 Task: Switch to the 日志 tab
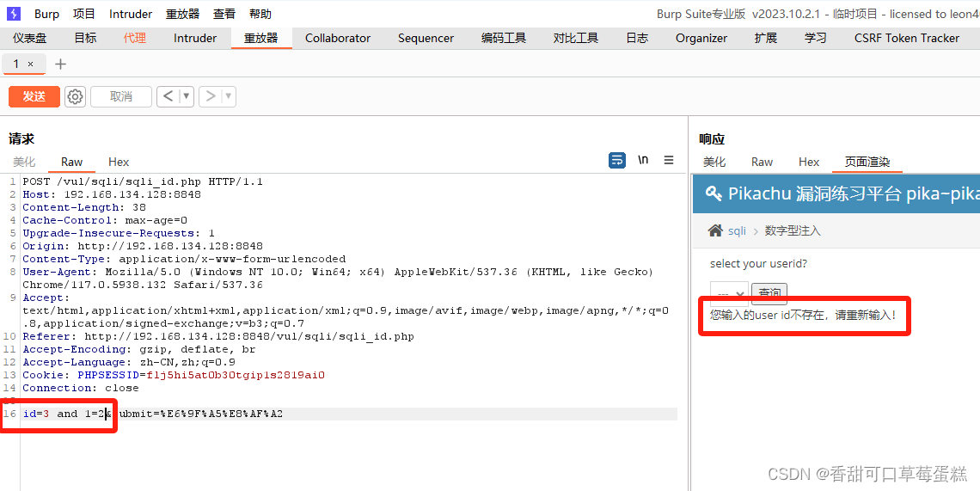point(637,38)
